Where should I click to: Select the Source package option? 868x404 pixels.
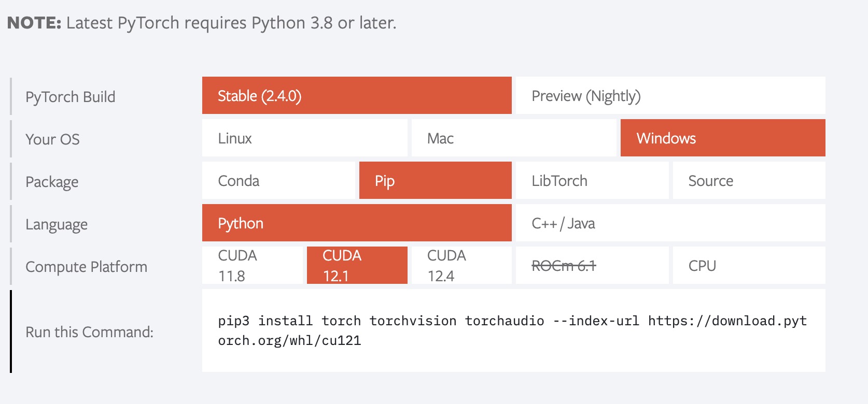pyautogui.click(x=749, y=180)
